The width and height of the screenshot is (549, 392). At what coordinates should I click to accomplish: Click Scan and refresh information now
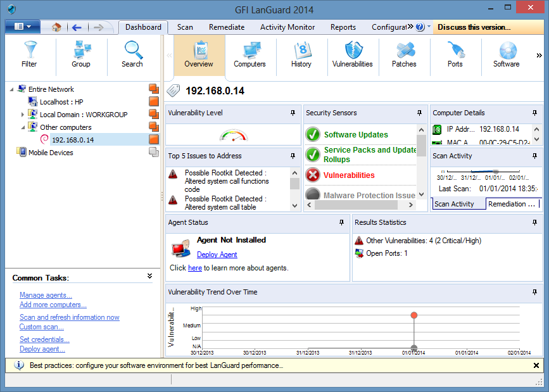coord(70,317)
